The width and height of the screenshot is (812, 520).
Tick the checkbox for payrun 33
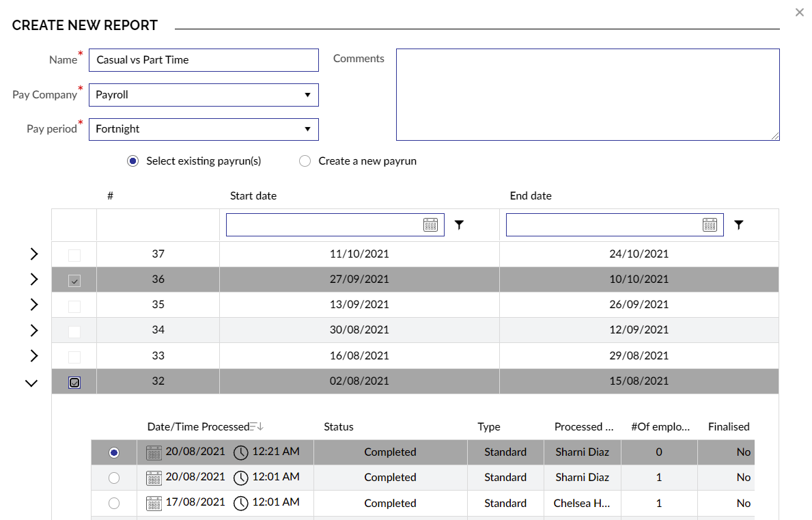pyautogui.click(x=74, y=356)
